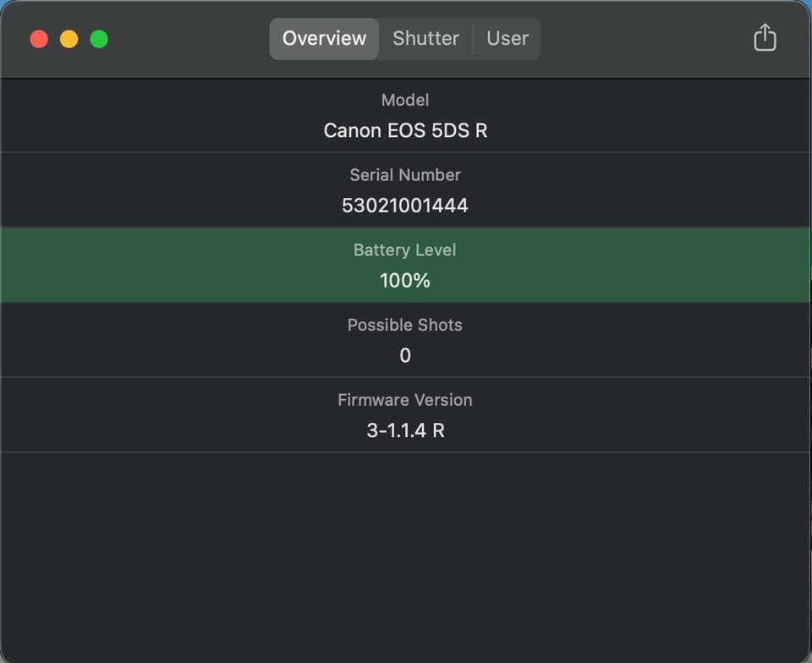Viewport: 812px width, 663px height.
Task: Open the User tab
Action: coord(507,39)
